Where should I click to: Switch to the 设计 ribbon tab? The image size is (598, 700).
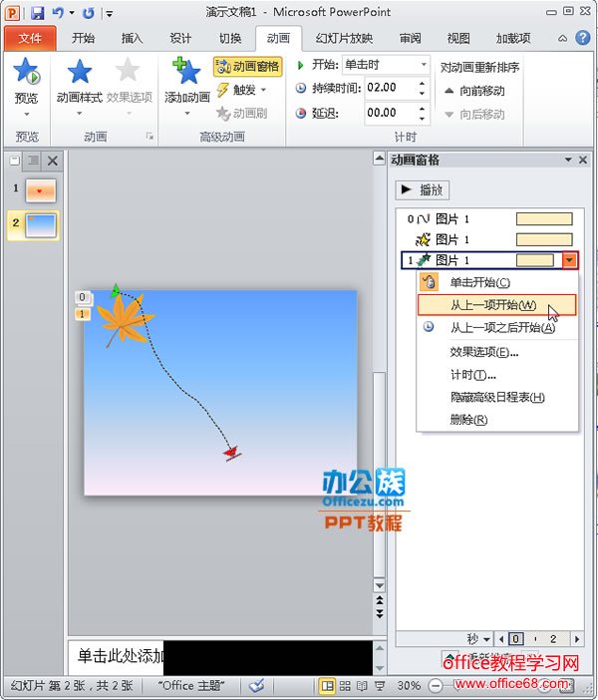point(180,39)
